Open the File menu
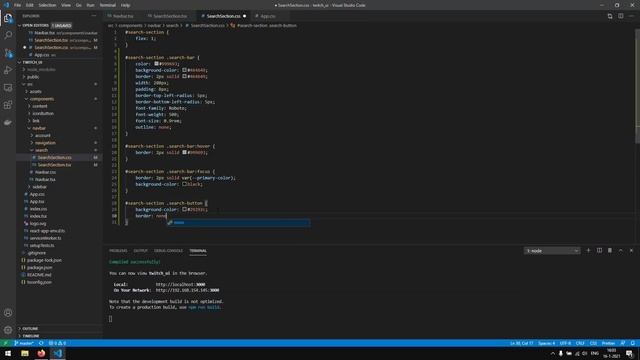The width and height of the screenshot is (640, 360). click(17, 5)
